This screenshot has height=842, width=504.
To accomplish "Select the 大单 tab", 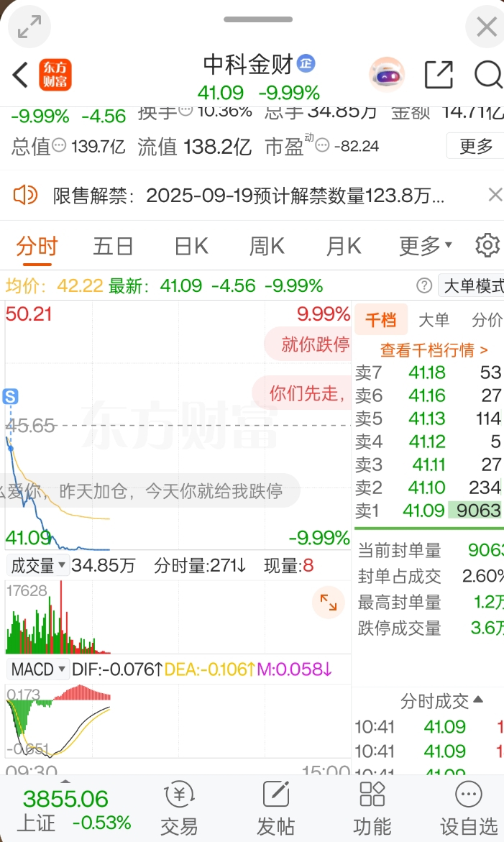I will [433, 320].
